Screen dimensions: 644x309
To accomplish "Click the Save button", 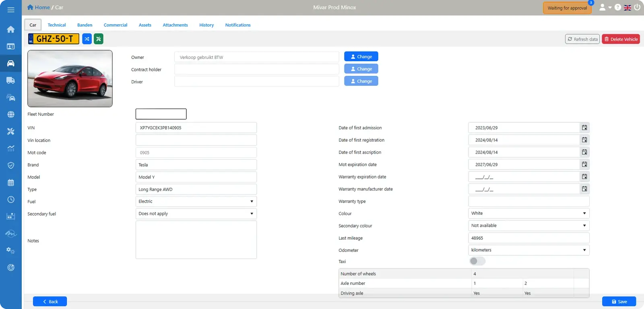I will 619,301.
